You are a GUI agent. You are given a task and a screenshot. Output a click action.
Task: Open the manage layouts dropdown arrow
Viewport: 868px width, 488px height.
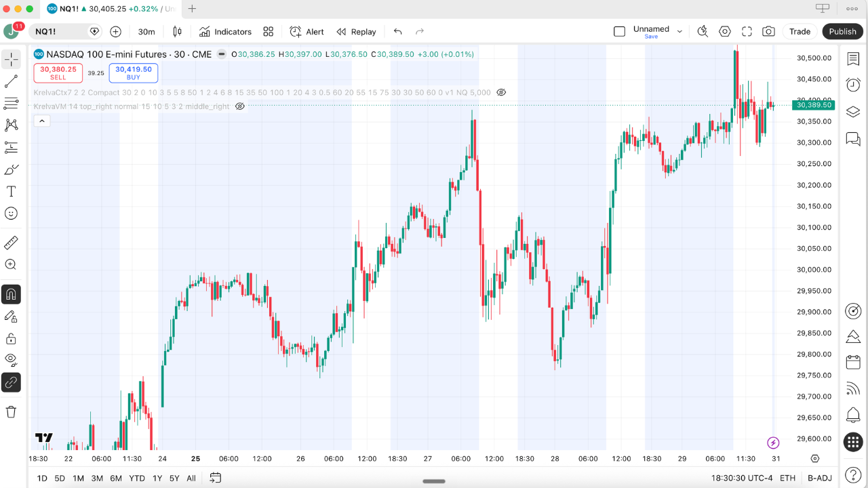(x=679, y=31)
